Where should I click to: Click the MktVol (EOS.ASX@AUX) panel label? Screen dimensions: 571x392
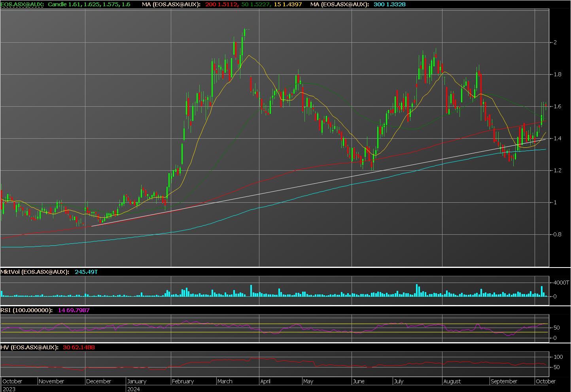(x=35, y=272)
